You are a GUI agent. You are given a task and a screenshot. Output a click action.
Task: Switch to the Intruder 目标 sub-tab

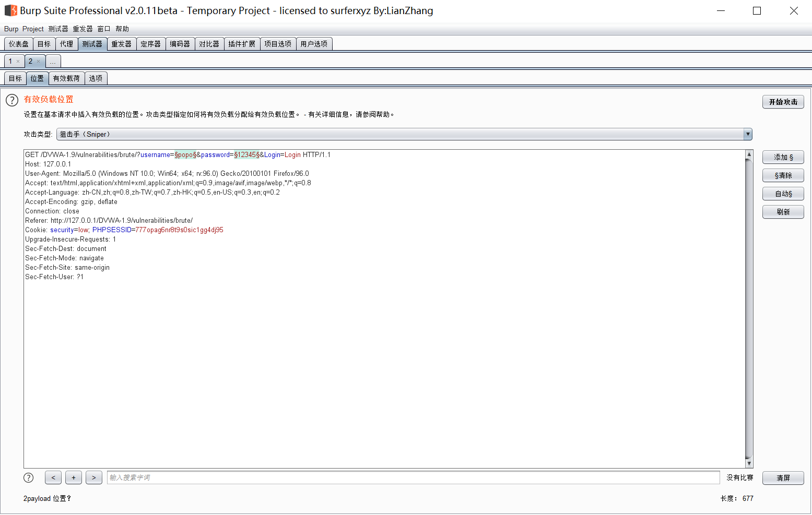(x=16, y=78)
